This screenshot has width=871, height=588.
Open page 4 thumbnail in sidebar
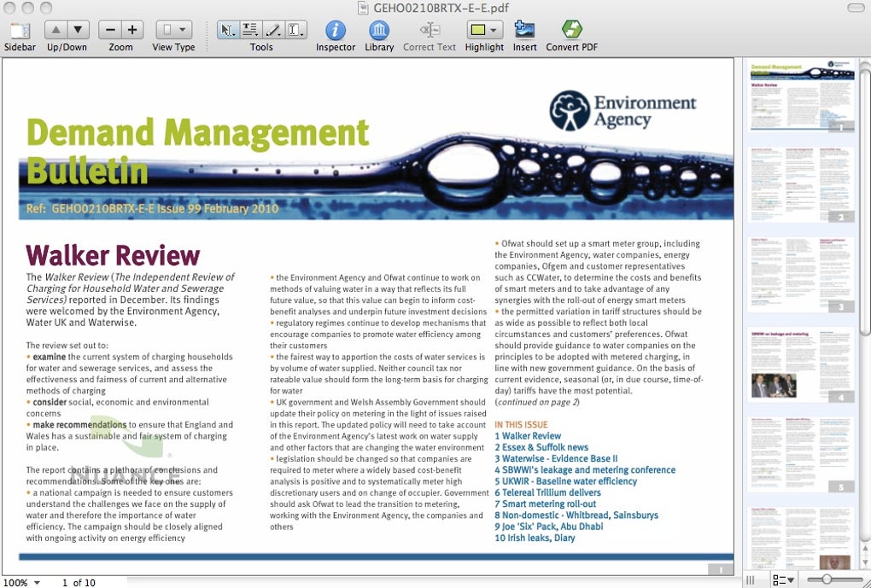tap(801, 364)
